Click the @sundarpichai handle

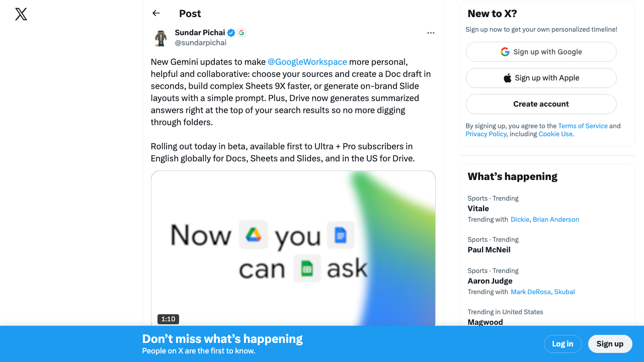pyautogui.click(x=200, y=43)
